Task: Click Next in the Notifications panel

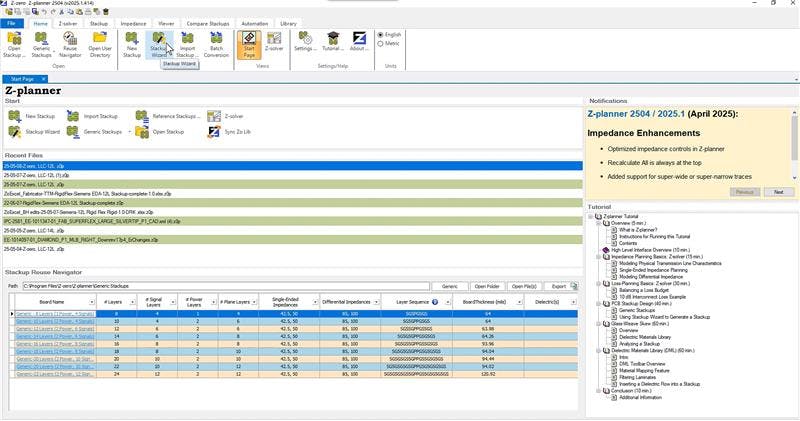Action: pyautogui.click(x=778, y=192)
